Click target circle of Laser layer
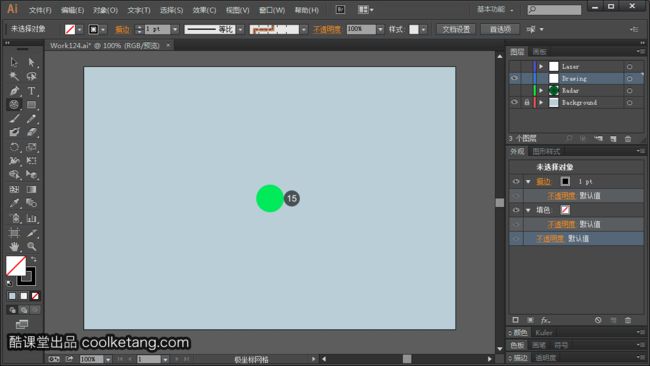The width and height of the screenshot is (650, 366). (x=629, y=66)
